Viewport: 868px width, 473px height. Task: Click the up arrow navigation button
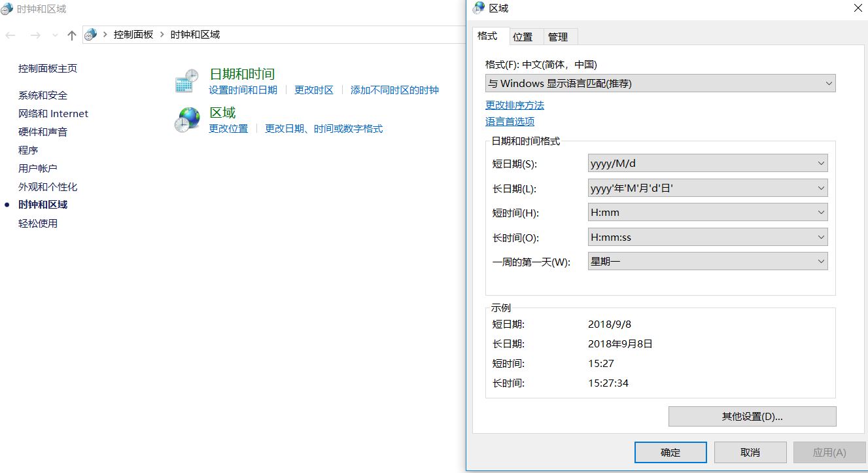72,35
